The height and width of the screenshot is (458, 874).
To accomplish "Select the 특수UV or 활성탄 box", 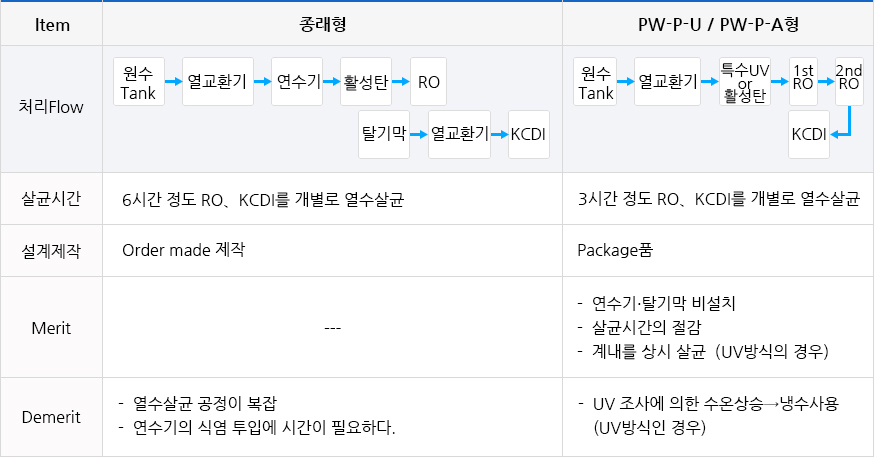I will click(x=745, y=81).
